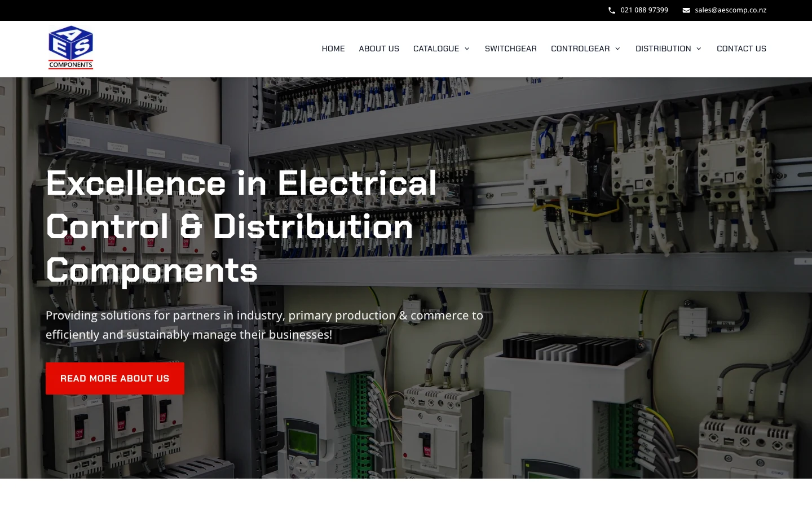This screenshot has height=508, width=812.
Task: Go to the Home menu item
Action: 333,49
